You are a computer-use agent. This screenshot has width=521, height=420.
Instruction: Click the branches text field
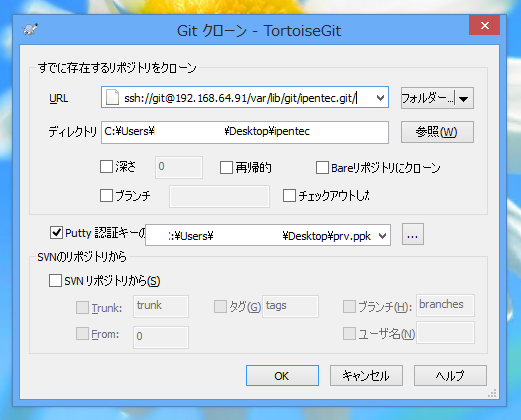pyautogui.click(x=445, y=305)
